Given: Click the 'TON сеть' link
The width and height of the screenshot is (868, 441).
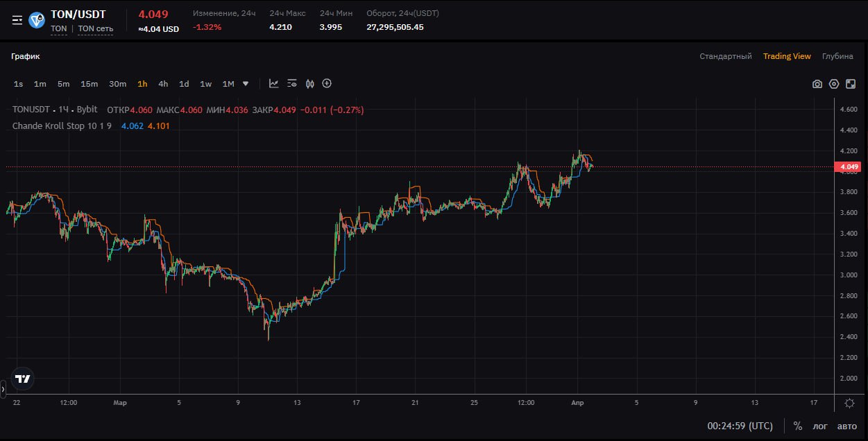Looking at the screenshot, I should 95,29.
